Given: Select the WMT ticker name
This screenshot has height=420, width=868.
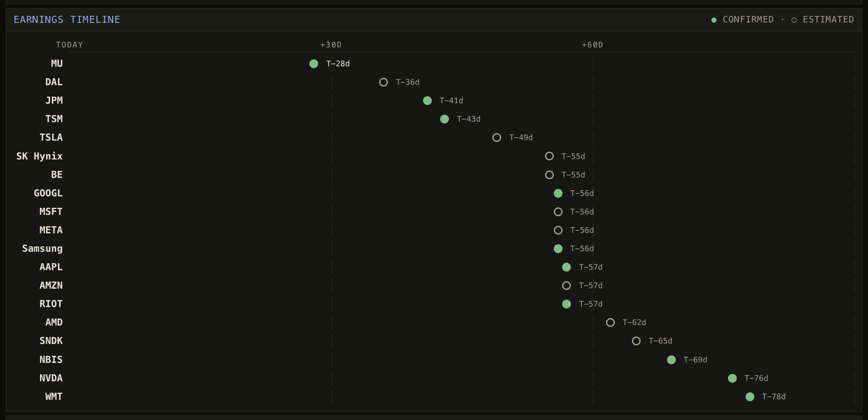Looking at the screenshot, I should [x=54, y=397].
